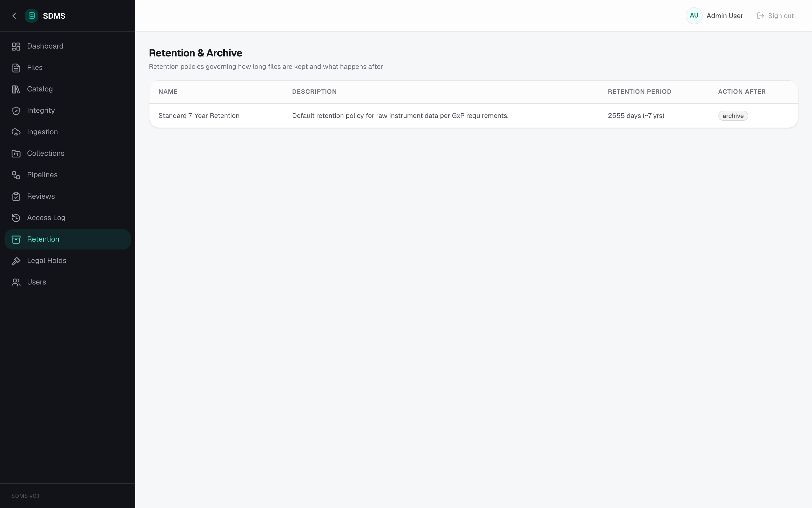Click the '2555 days (~7 yrs)' cell
Viewport: 812px width, 508px height.
[x=636, y=116]
